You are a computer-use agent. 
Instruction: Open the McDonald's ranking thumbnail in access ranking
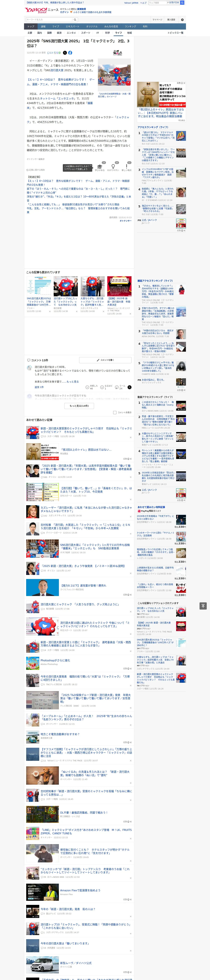click(x=181, y=136)
